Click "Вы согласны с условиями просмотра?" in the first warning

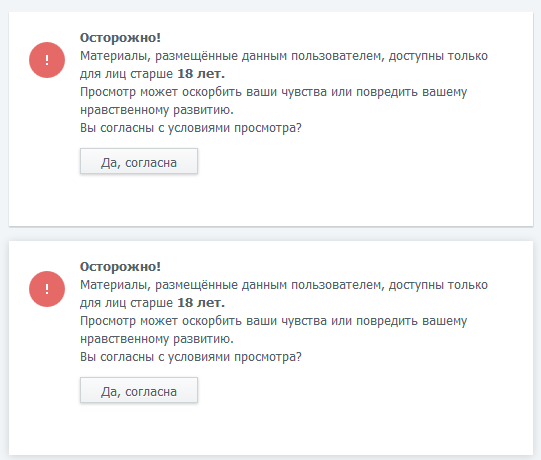(191, 128)
